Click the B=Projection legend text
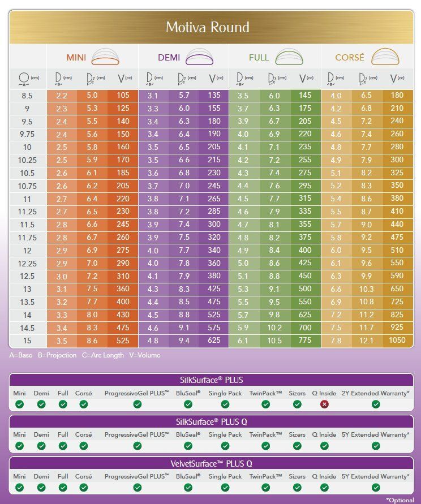Screen dimensions: 421x504 [57, 355]
